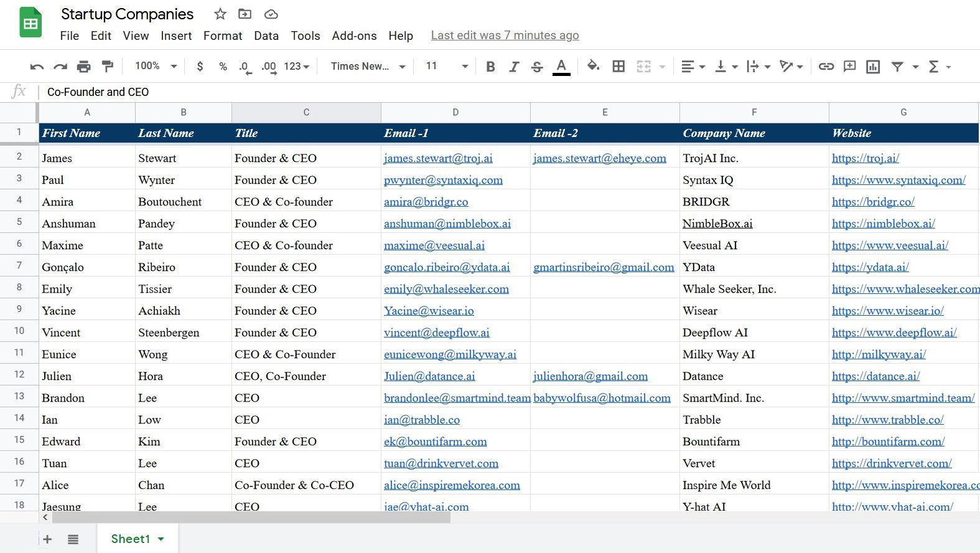Open the Sheet1 tab
This screenshot has width=980, height=553.
(138, 539)
